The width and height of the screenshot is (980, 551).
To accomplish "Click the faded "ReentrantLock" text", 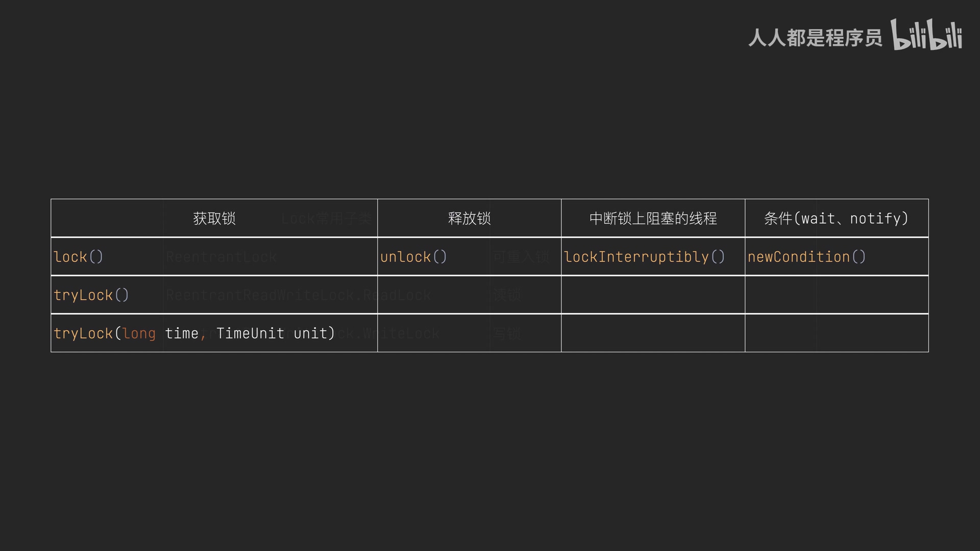I will [x=222, y=257].
